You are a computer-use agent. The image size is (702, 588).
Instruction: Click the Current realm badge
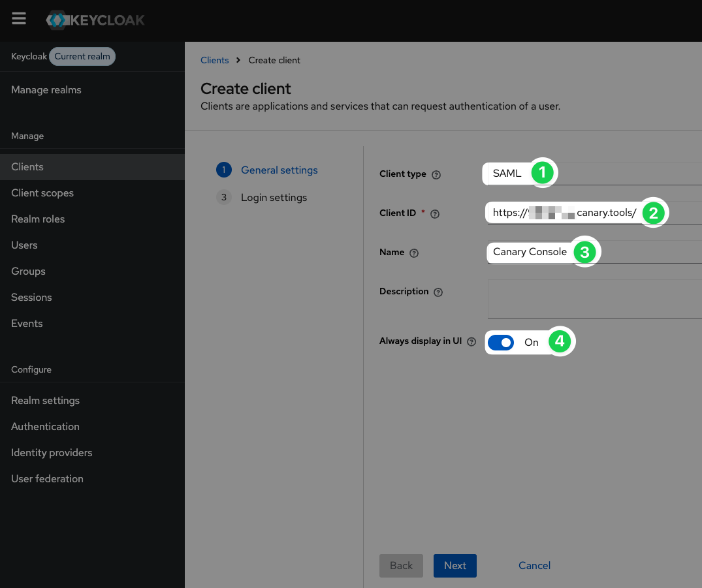pos(82,56)
